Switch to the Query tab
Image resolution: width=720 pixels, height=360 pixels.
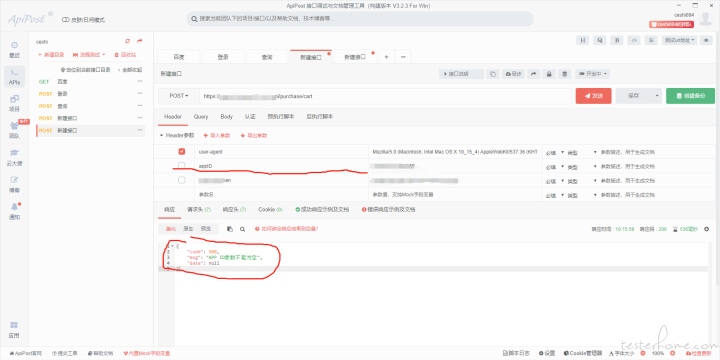click(x=201, y=117)
